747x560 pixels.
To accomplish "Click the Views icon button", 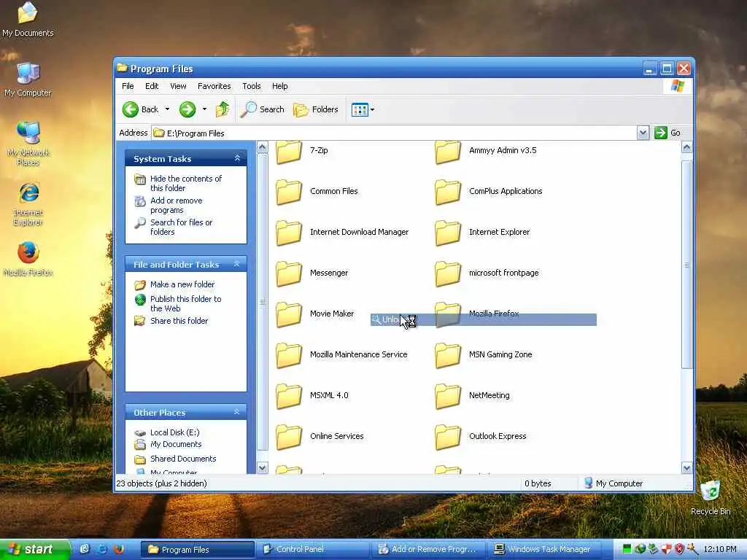I will click(360, 109).
